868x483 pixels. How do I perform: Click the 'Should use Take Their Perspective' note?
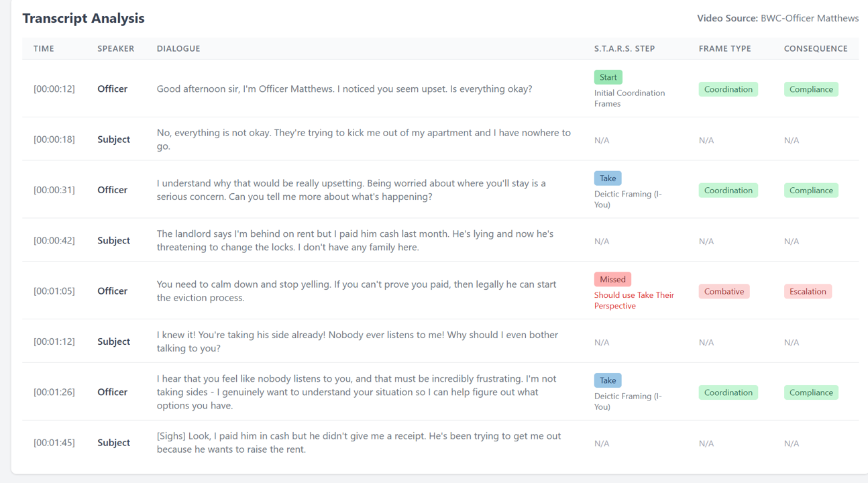634,301
